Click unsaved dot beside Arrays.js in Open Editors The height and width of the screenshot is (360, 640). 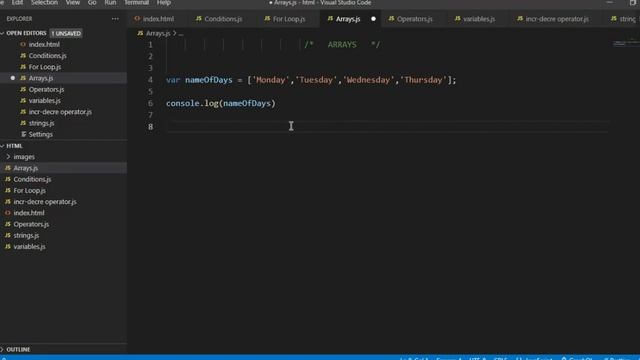pyautogui.click(x=13, y=78)
